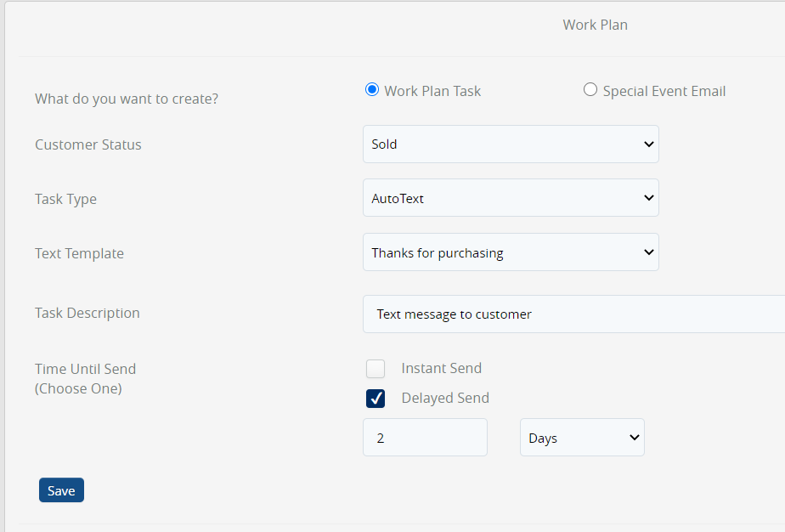The width and height of the screenshot is (785, 532).
Task: Open the Customer Status dropdown showing Sold
Action: [x=510, y=144]
